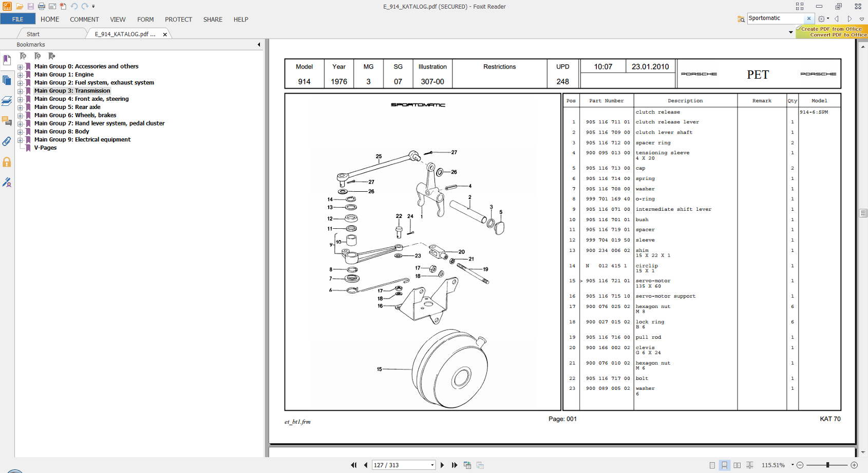This screenshot has height=473, width=868.
Task: Open the COMMENT ribbon tab
Action: click(x=84, y=20)
